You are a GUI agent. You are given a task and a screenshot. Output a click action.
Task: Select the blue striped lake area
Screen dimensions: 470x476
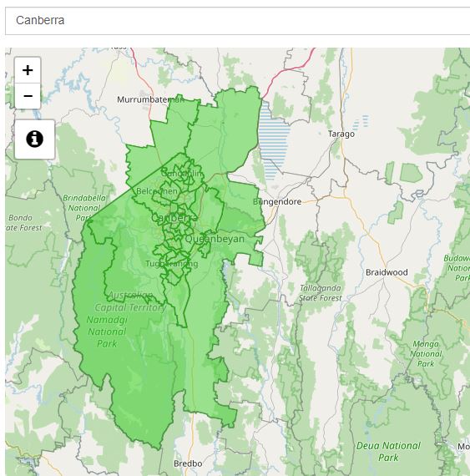(x=273, y=139)
